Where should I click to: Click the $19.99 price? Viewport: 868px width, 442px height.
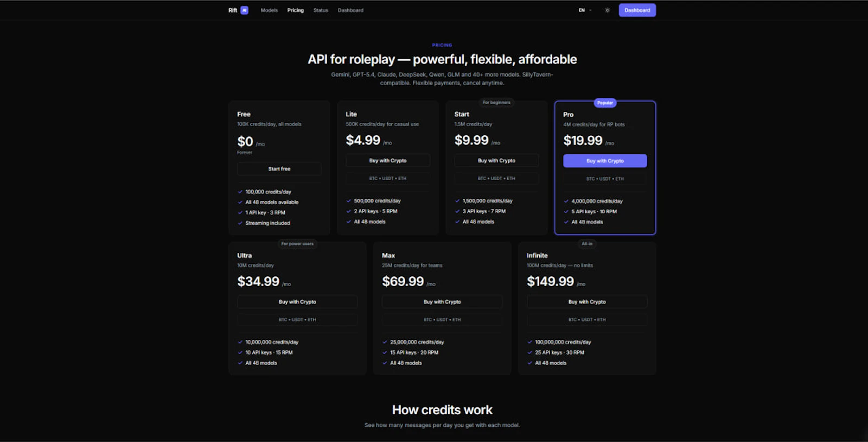point(583,141)
